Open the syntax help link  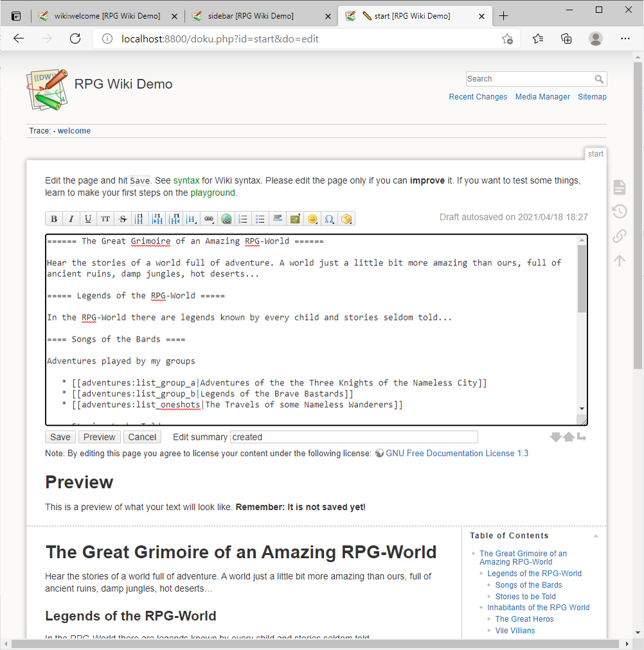coord(186,180)
